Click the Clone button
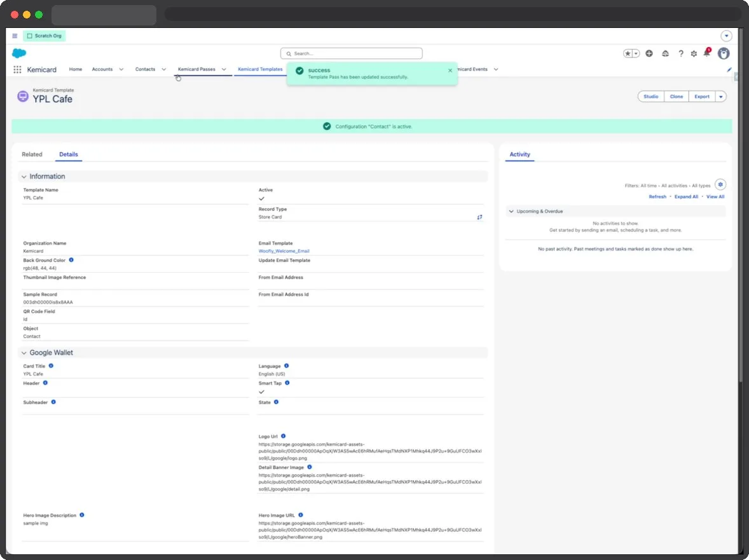Viewport: 749px width, 560px height. tap(677, 97)
